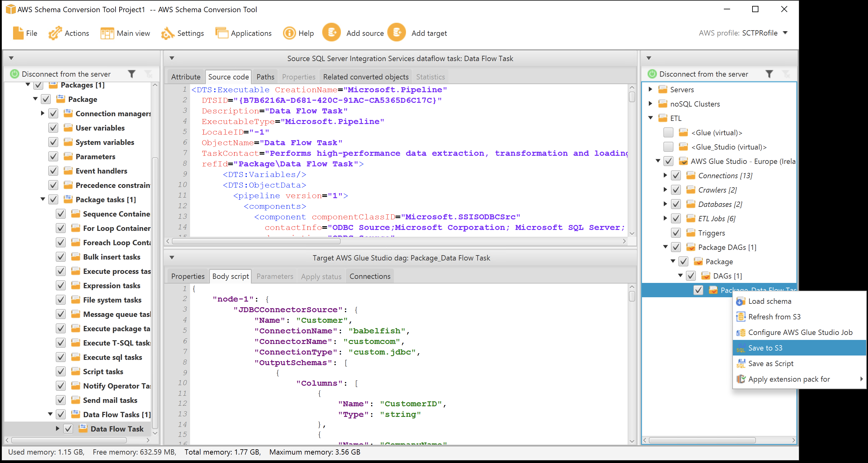Click the horizontal scrollbar under source code

click(x=256, y=241)
